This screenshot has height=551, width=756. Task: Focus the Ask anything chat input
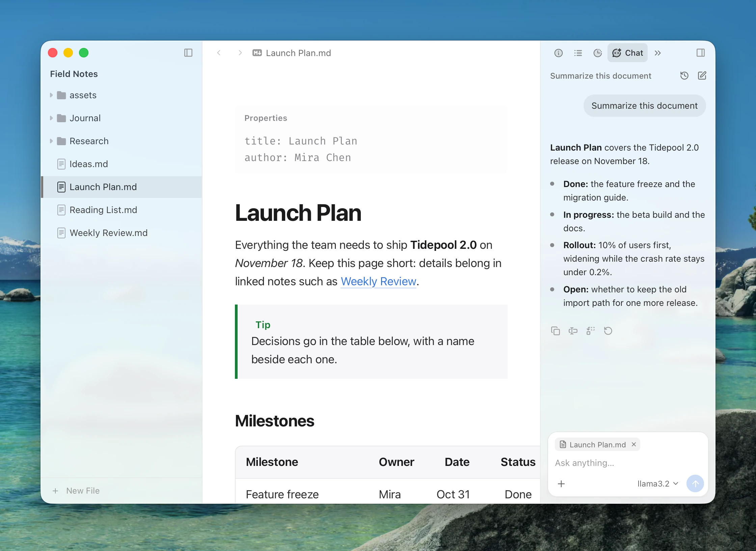click(628, 463)
